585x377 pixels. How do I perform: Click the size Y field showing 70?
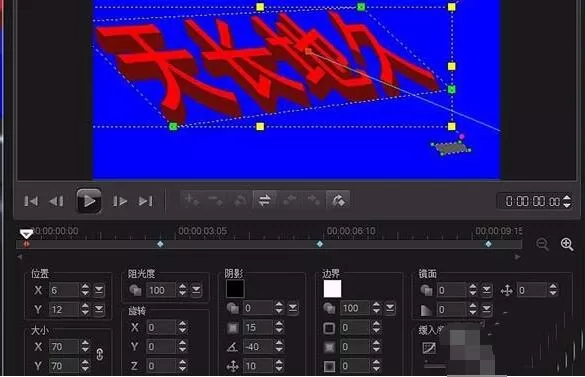(x=63, y=366)
